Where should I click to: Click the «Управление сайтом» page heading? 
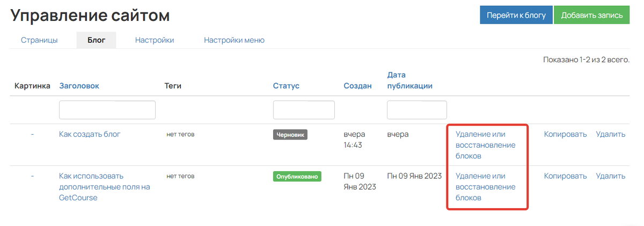click(90, 16)
